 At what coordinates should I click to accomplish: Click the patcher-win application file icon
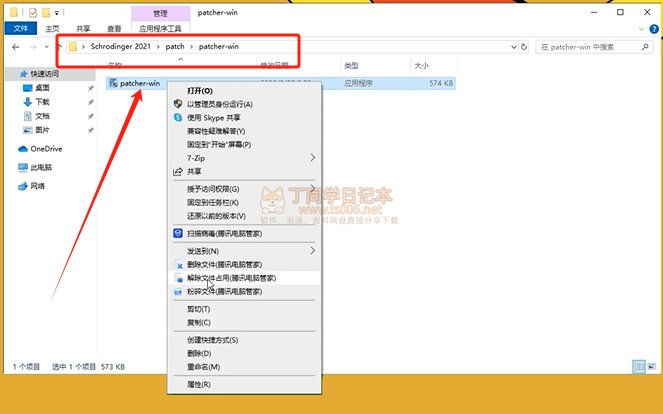(x=113, y=83)
